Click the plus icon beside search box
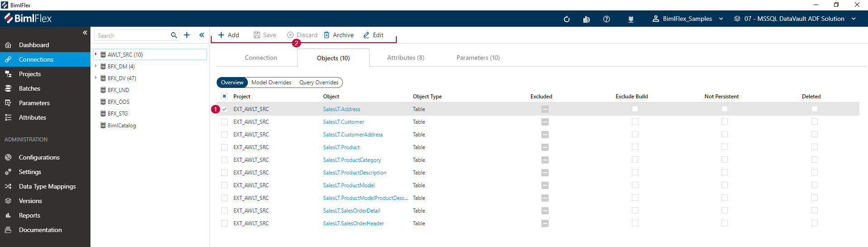 (x=187, y=35)
